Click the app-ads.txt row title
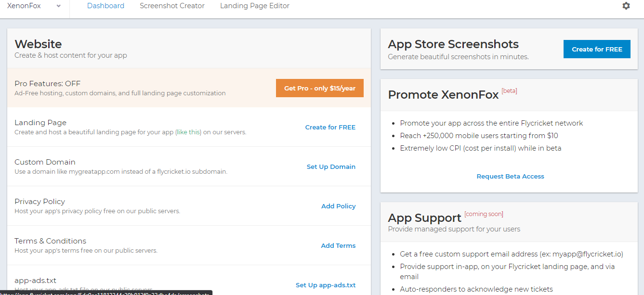Image resolution: width=644 pixels, height=295 pixels. (35, 281)
